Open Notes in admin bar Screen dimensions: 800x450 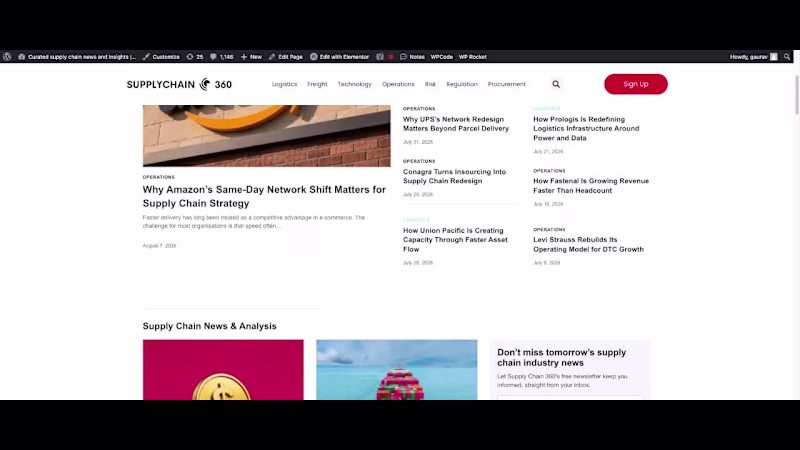pos(412,57)
